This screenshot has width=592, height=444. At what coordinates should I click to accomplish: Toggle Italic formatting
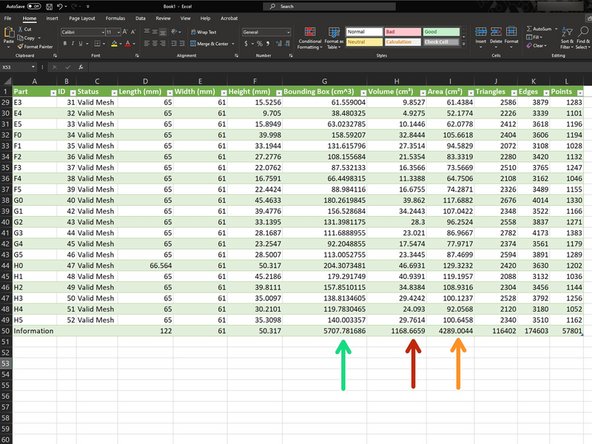coord(72,44)
